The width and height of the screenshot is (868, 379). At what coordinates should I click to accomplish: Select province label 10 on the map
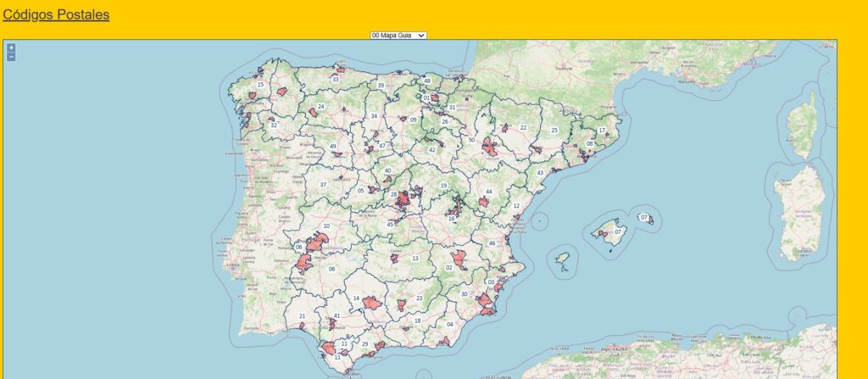pyautogui.click(x=326, y=226)
